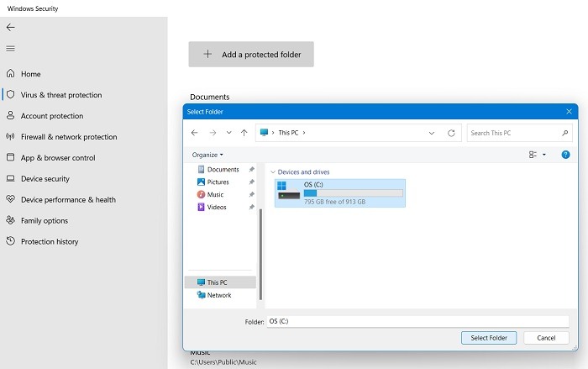Click the computer icon in address bar
Viewport: 588px width, 369px height.
[264, 133]
